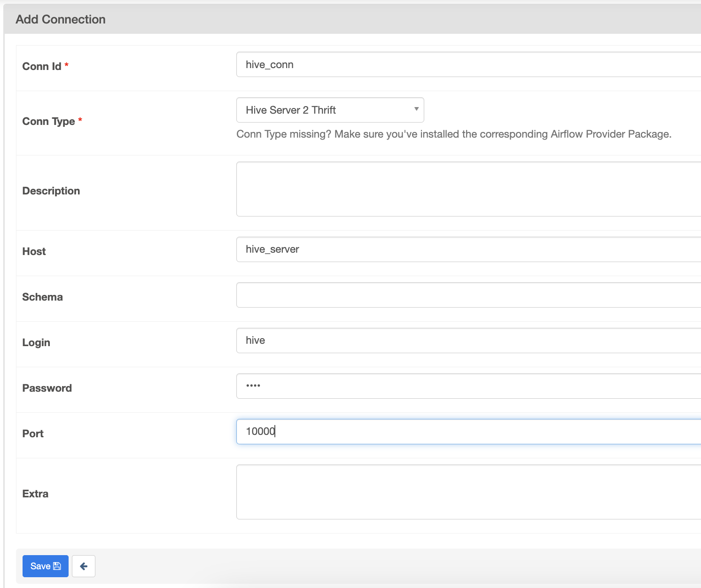The width and height of the screenshot is (701, 588).
Task: Click the Conn Id input field
Action: (468, 64)
